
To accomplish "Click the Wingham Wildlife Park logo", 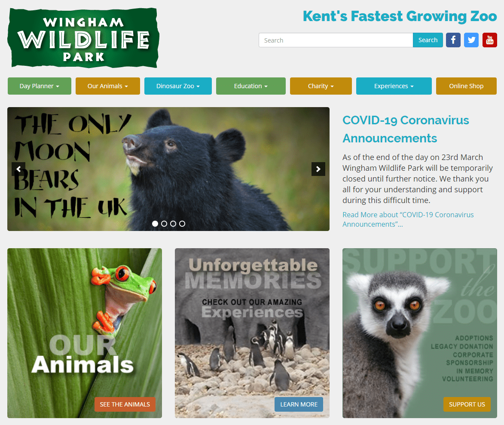I will [x=84, y=38].
